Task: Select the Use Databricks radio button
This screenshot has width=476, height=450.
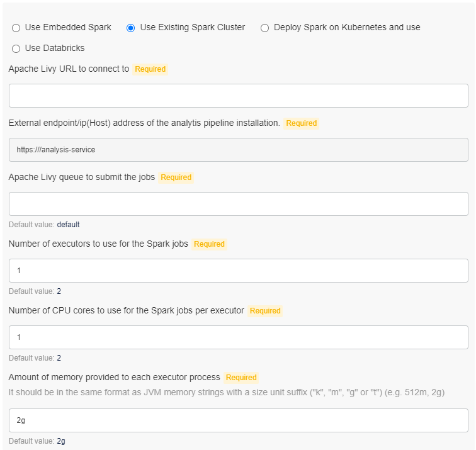Action: pyautogui.click(x=16, y=48)
